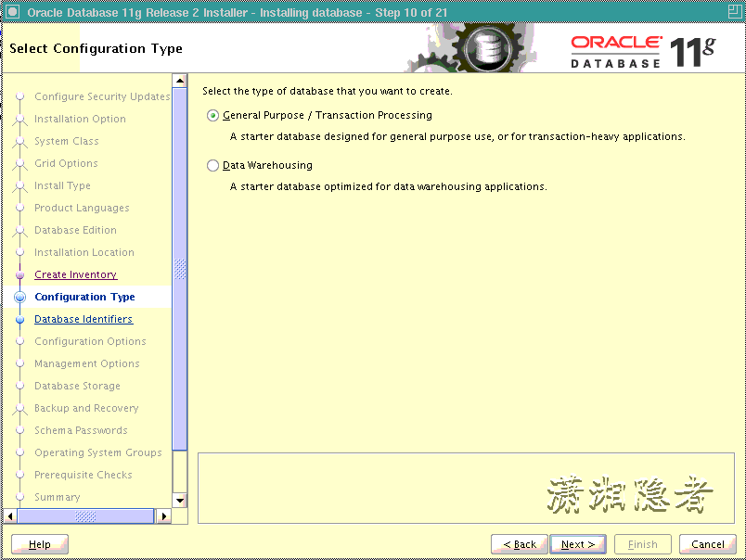Screen dimensions: 746x560
Task: Proceed with the Next button
Action: (x=577, y=544)
